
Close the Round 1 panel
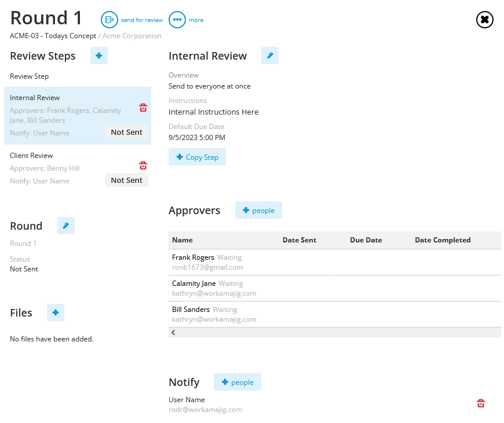pyautogui.click(x=484, y=19)
